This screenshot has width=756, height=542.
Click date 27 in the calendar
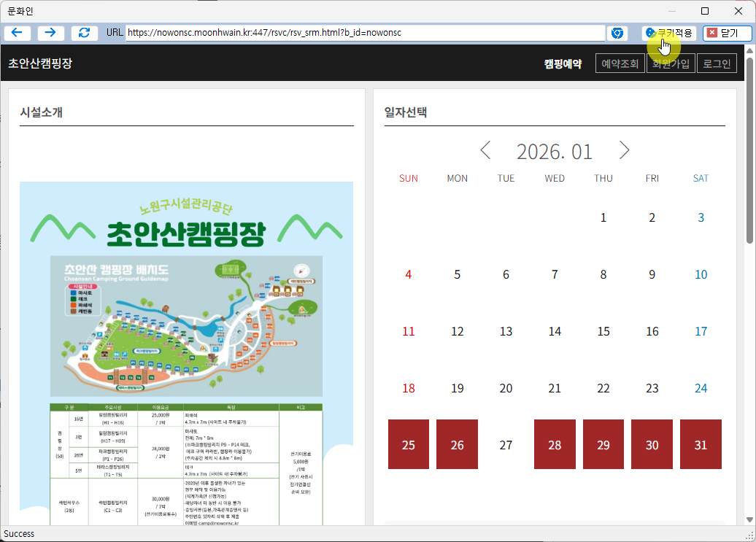[x=506, y=445]
